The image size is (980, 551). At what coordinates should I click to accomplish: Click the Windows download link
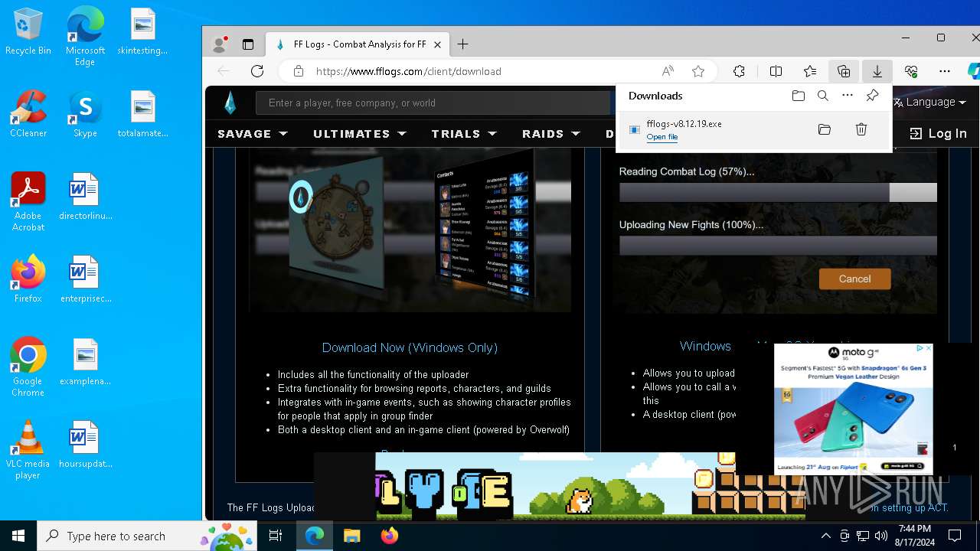coord(705,346)
